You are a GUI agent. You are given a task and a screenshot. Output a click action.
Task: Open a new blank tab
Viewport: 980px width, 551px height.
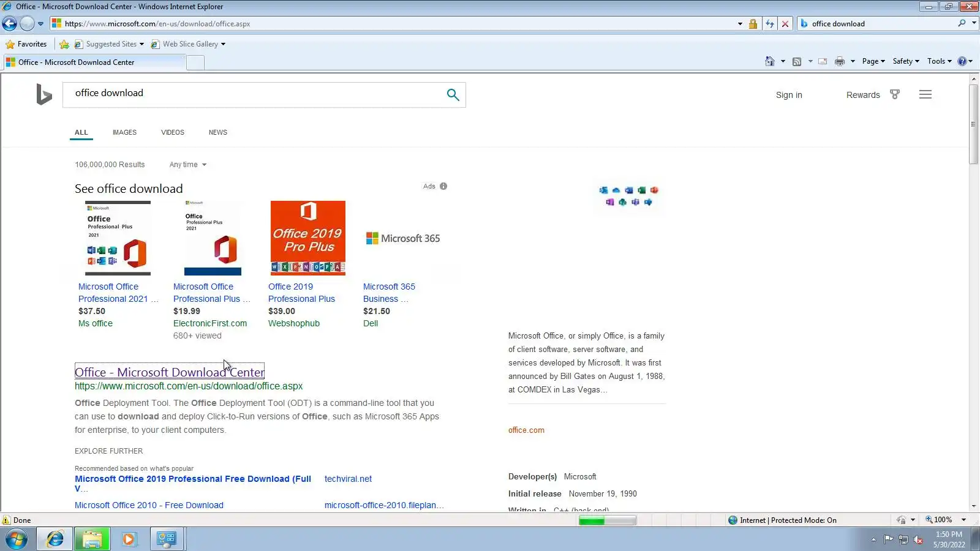coord(195,62)
